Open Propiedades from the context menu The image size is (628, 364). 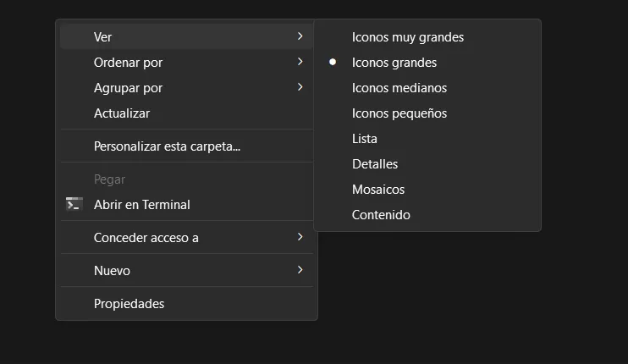[x=129, y=303]
